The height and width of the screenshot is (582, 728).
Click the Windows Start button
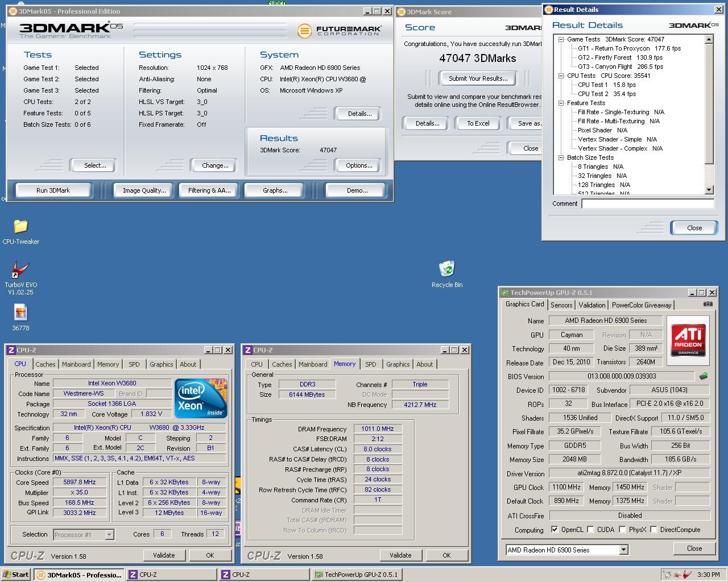15,575
